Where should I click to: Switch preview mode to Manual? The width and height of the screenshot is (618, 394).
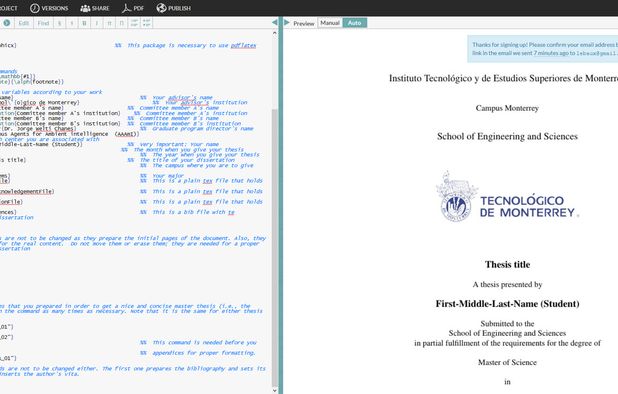(330, 23)
